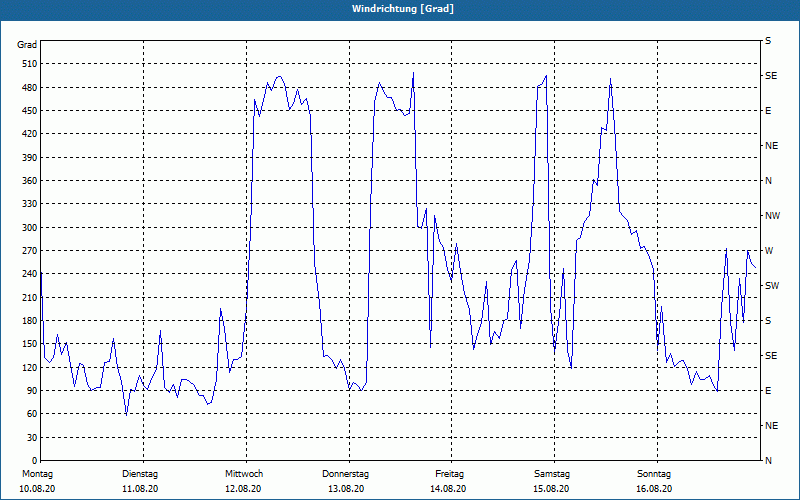Click the 'Donnerstag' day label
The width and height of the screenshot is (800, 500).
click(x=345, y=474)
